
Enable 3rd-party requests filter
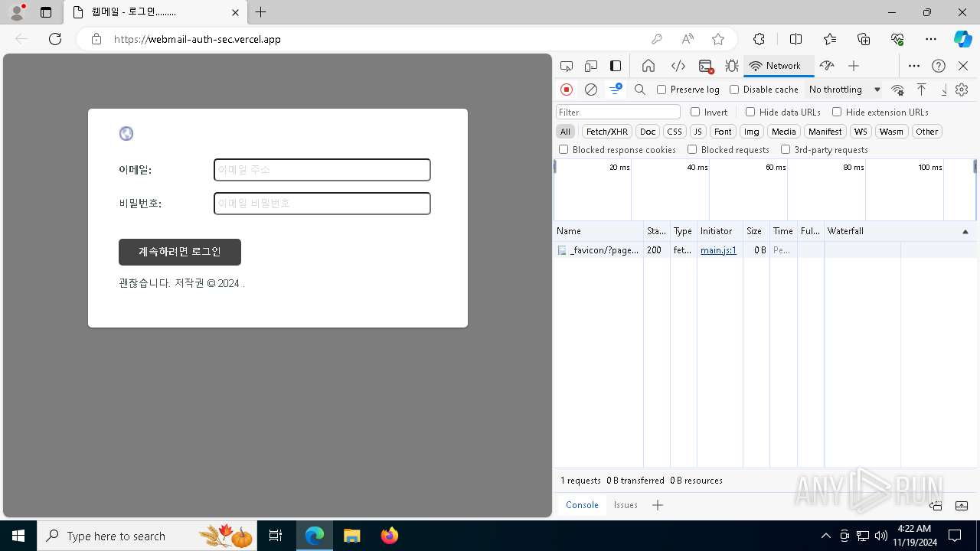coord(786,150)
